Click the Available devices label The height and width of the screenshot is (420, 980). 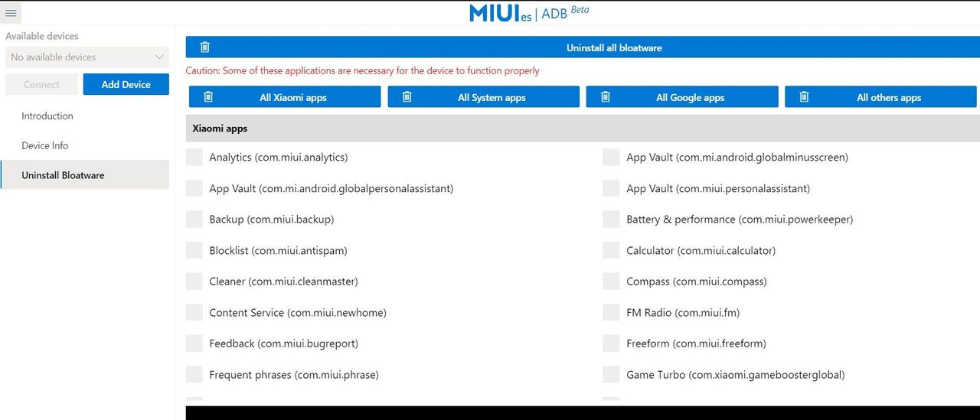click(x=42, y=36)
